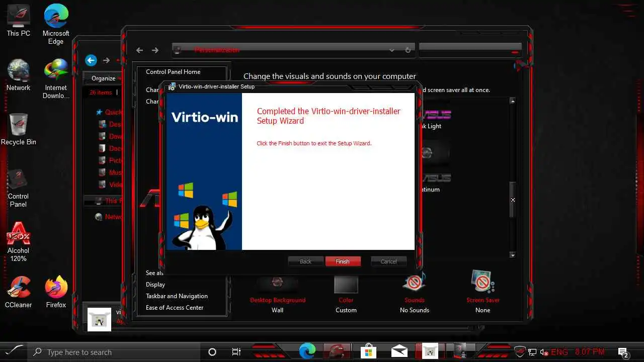Click the muted volume tray icon

[544, 352]
